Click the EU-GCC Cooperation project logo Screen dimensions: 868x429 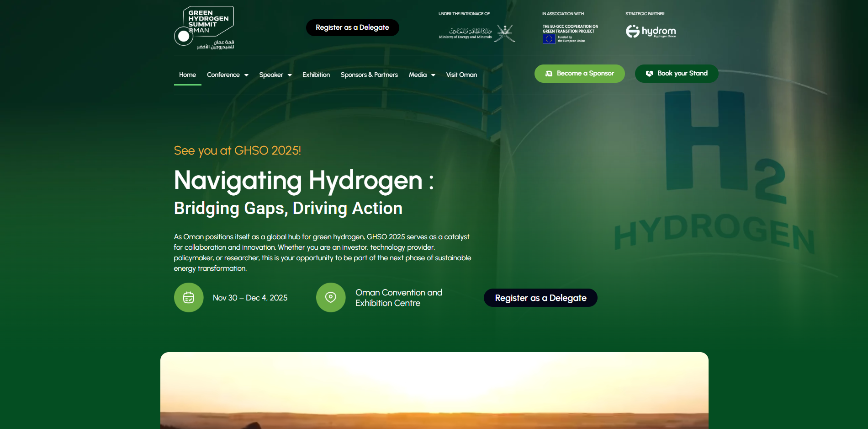point(570,34)
